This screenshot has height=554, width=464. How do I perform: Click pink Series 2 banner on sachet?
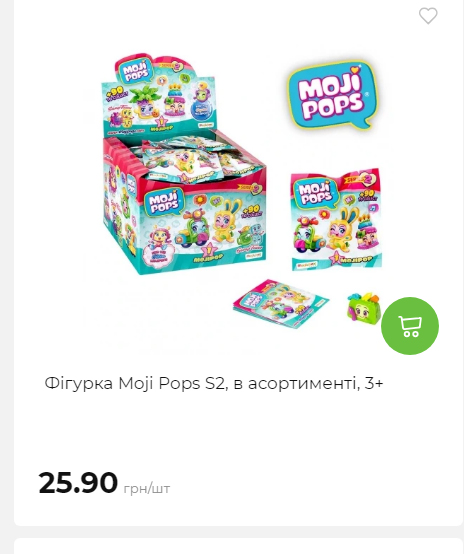360,179
